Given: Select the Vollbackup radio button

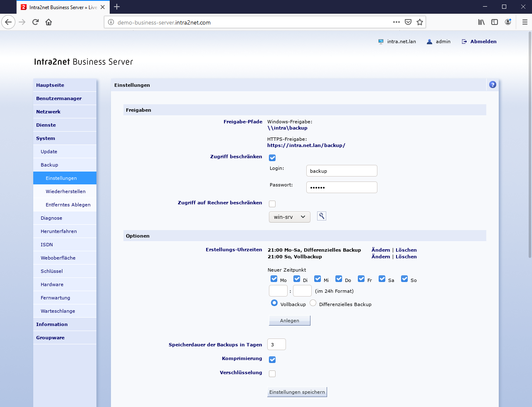Looking at the screenshot, I should coord(274,303).
